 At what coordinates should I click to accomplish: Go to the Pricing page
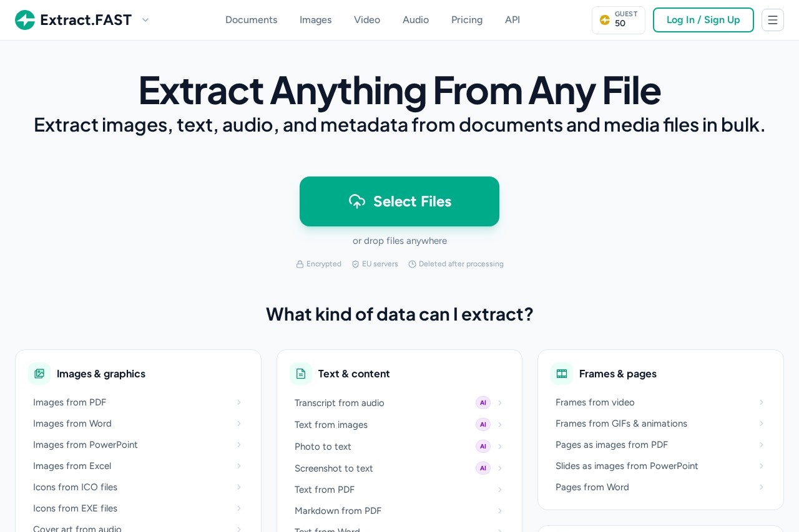point(467,20)
